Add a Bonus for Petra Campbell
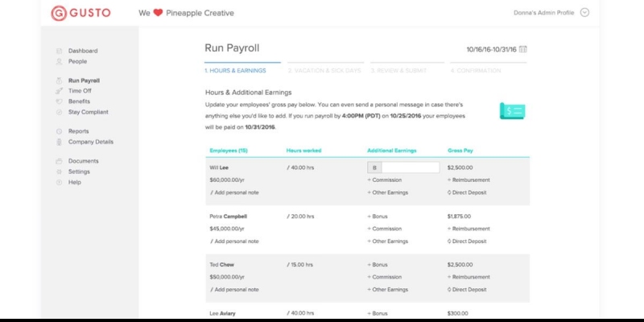This screenshot has height=322, width=644. (x=378, y=217)
